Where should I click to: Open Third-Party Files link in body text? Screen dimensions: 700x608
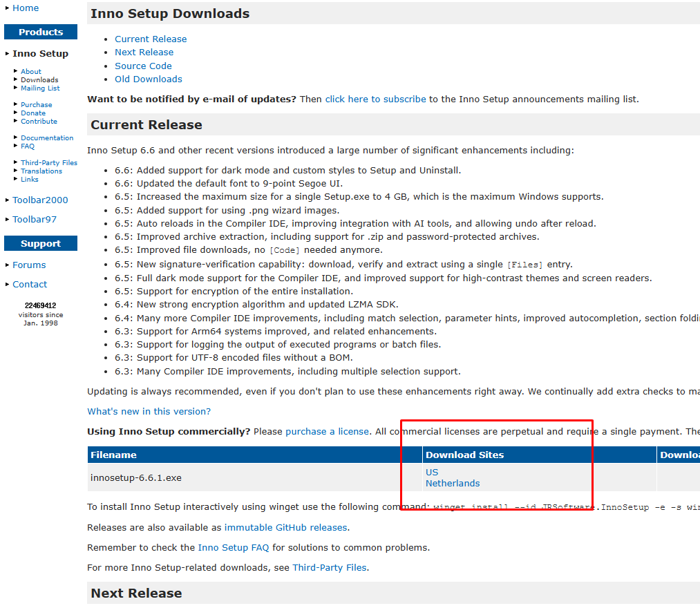[x=330, y=568]
